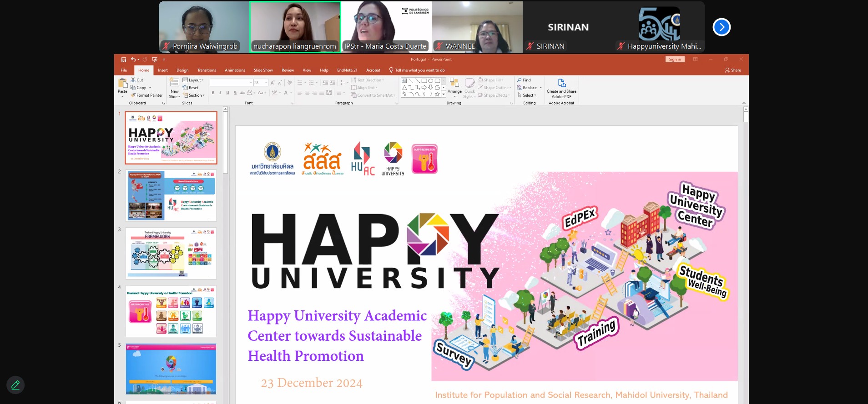Pick the rectangle shape in the gallery
868x404 pixels.
[x=424, y=81]
